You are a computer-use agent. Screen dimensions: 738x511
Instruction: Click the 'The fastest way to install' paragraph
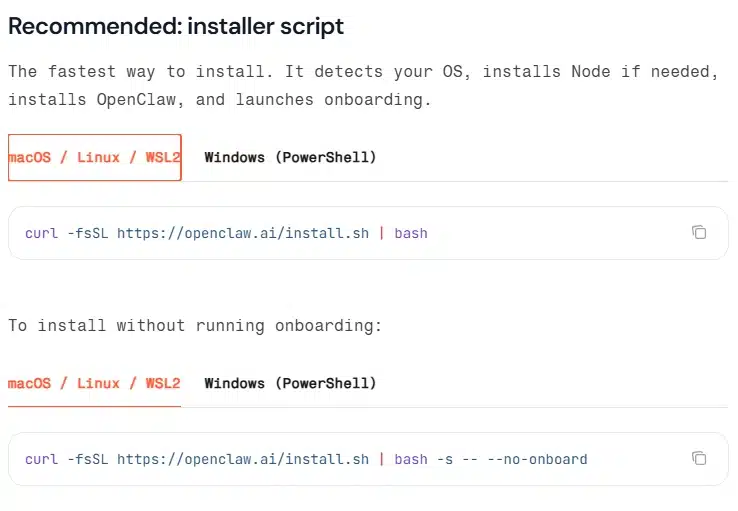363,86
